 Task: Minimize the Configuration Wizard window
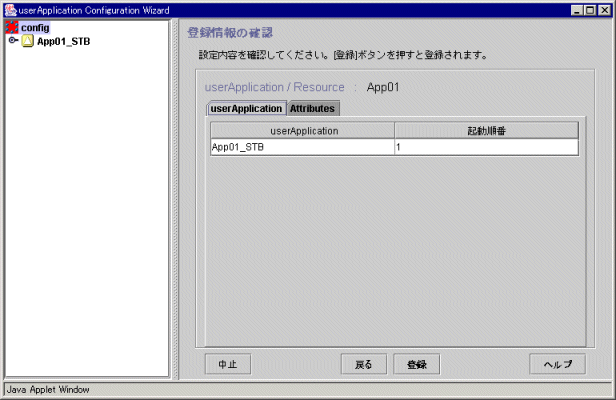577,10
